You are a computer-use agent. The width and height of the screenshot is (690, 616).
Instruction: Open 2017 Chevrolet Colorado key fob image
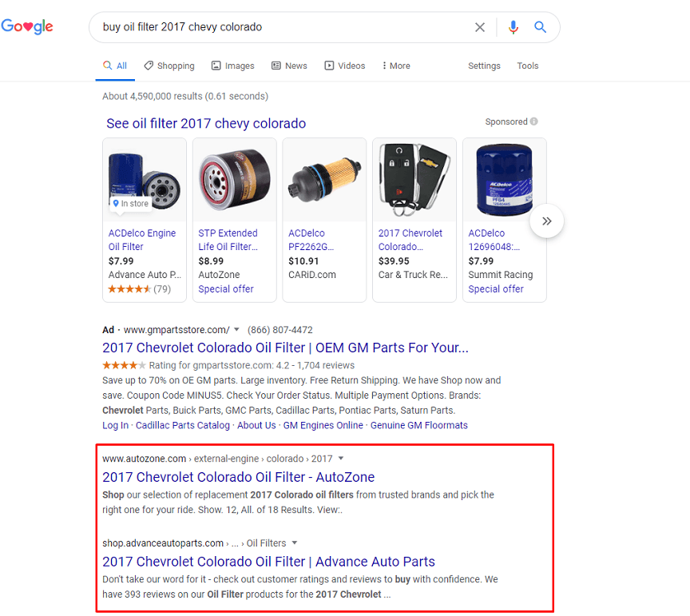pos(414,180)
